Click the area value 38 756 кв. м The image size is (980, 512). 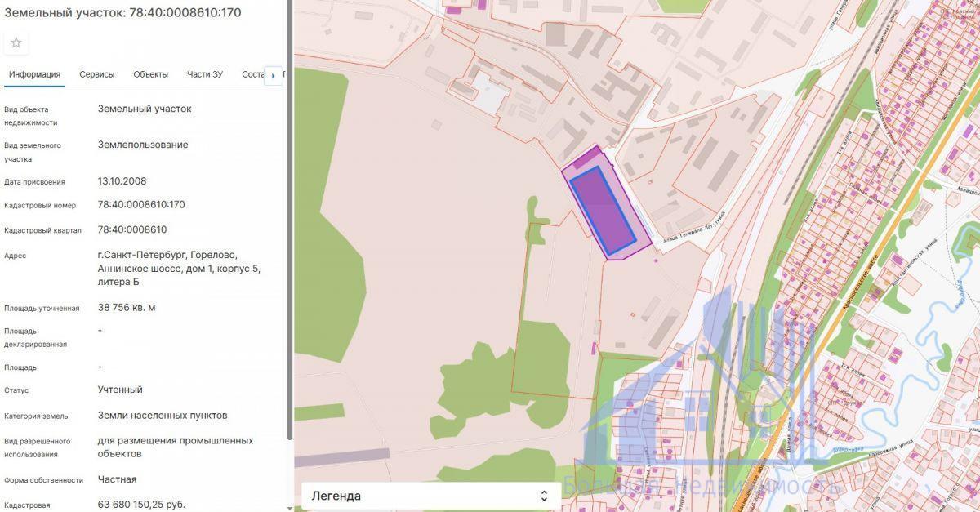pyautogui.click(x=126, y=308)
